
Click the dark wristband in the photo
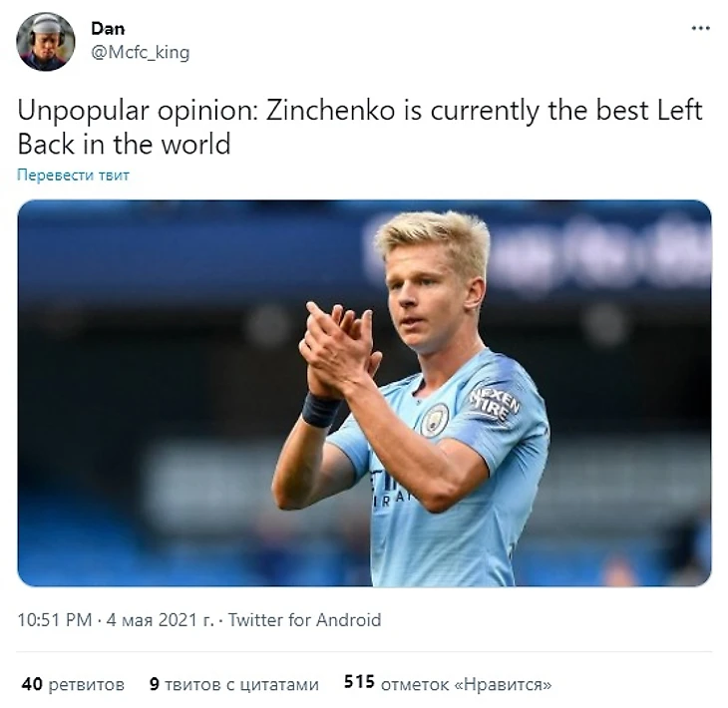click(321, 410)
